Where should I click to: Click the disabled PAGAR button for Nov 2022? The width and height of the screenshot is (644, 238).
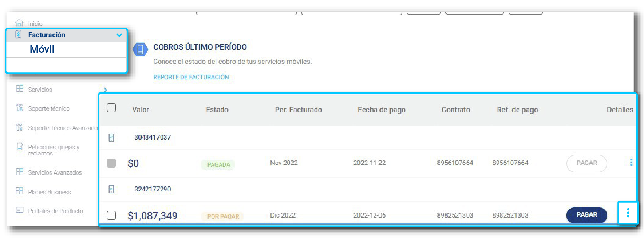point(586,163)
